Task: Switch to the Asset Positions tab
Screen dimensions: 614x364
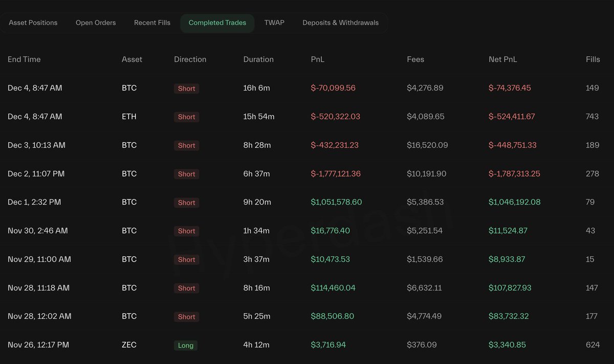Action: (32, 22)
